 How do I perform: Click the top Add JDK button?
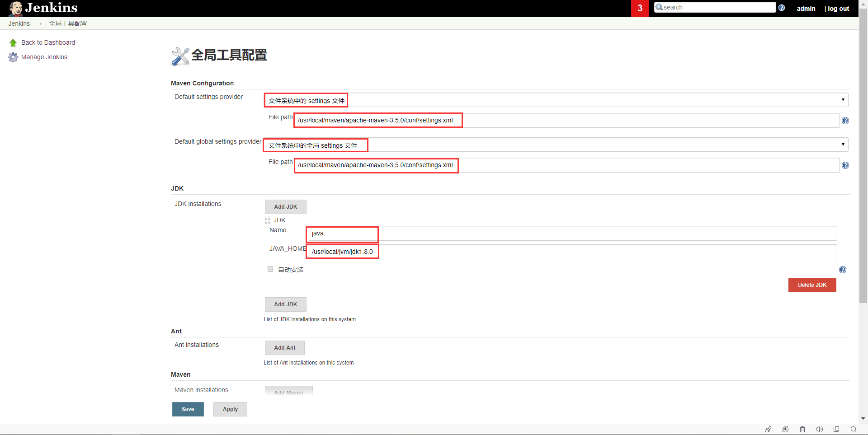pyautogui.click(x=286, y=207)
